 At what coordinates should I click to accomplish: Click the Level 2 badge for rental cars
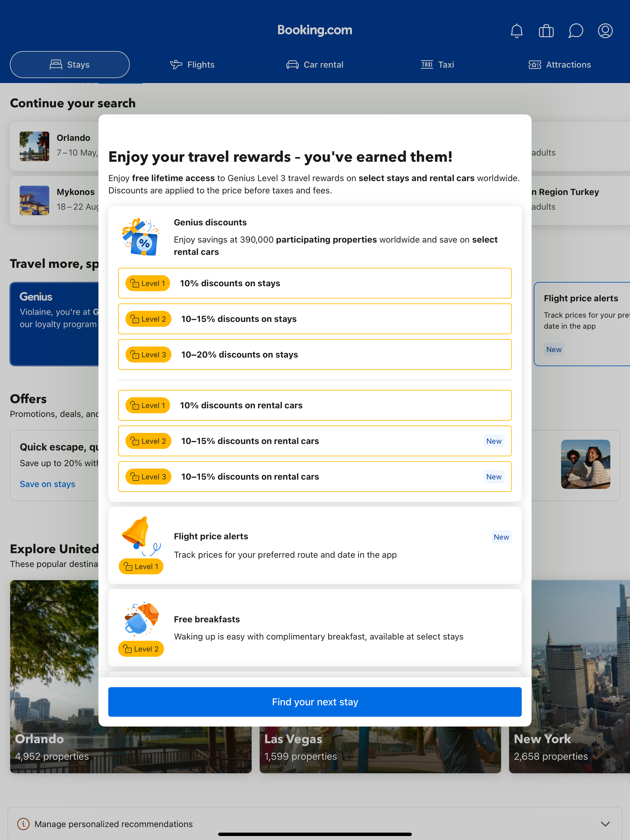(x=148, y=441)
